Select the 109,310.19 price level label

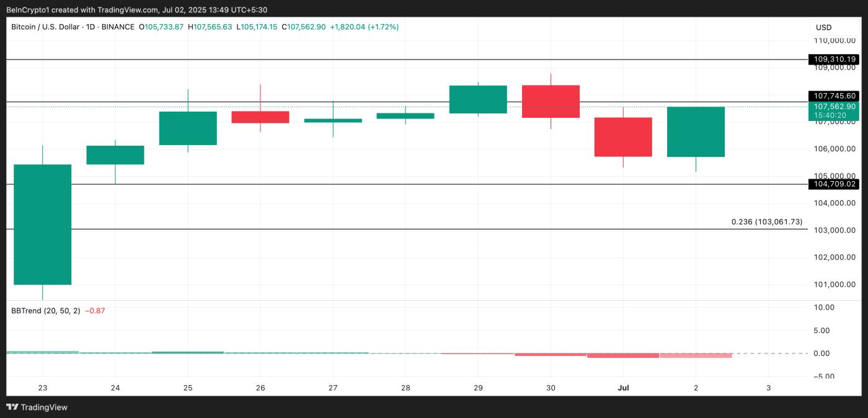(835, 60)
